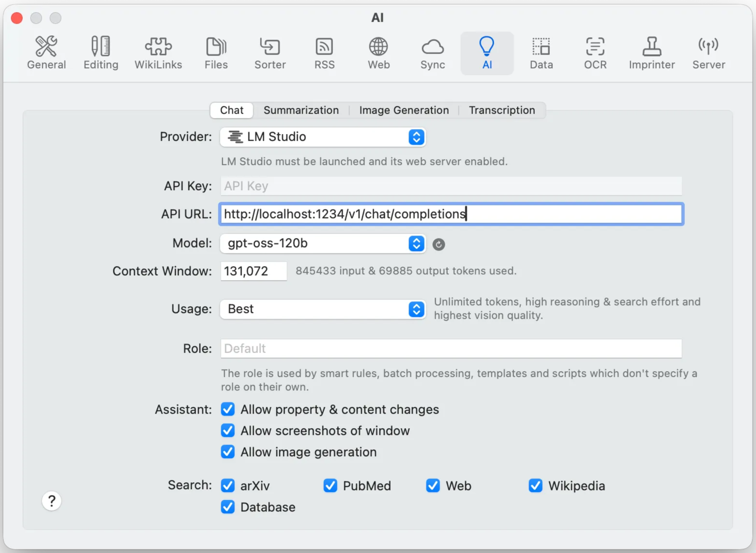The width and height of the screenshot is (756, 553).
Task: Open help via the question mark button
Action: point(51,501)
